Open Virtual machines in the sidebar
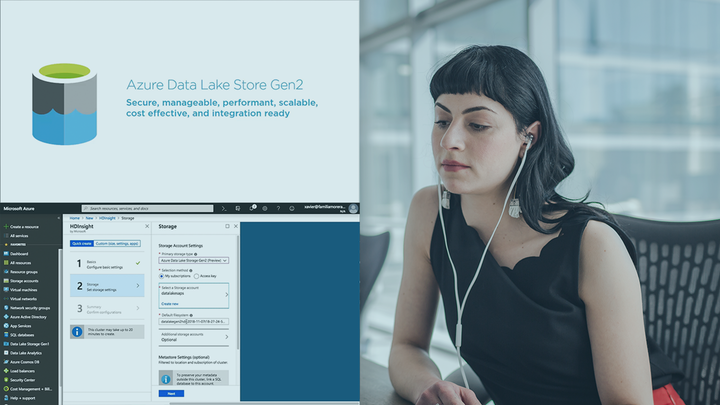The width and height of the screenshot is (720, 405). (x=21, y=290)
